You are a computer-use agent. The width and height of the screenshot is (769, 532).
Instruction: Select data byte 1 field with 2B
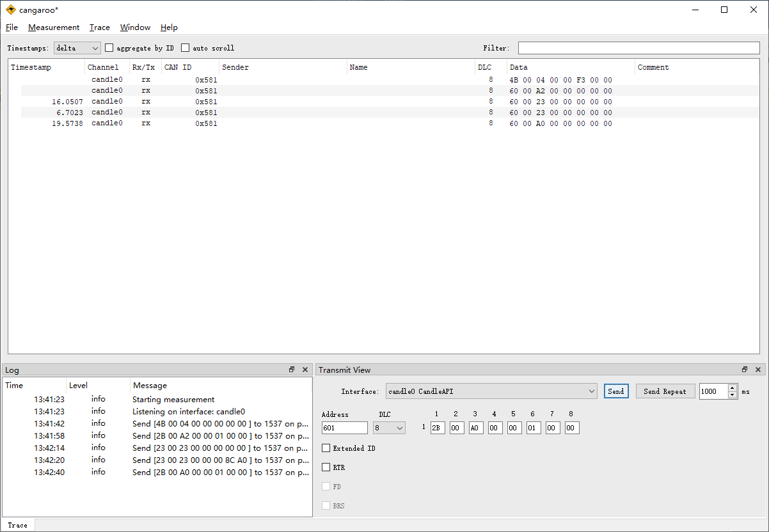pyautogui.click(x=438, y=428)
